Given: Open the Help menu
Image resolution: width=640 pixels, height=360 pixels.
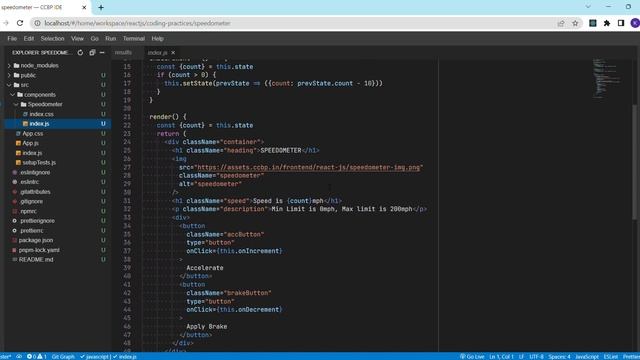Looking at the screenshot, I should point(158,38).
